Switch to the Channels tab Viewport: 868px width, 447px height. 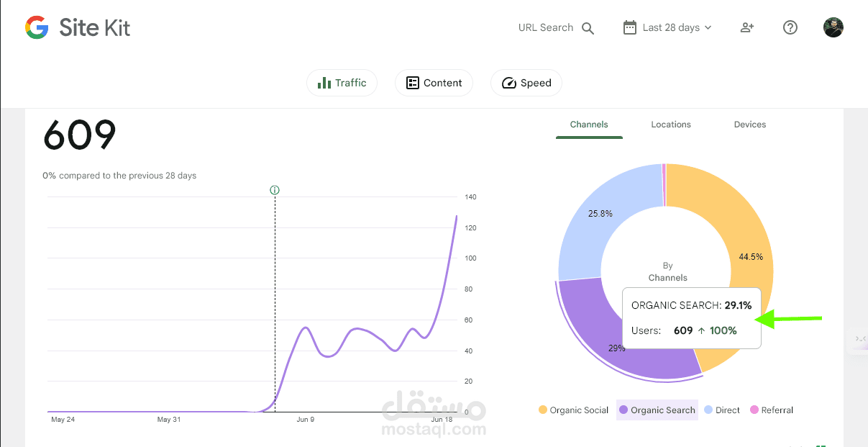coord(589,125)
